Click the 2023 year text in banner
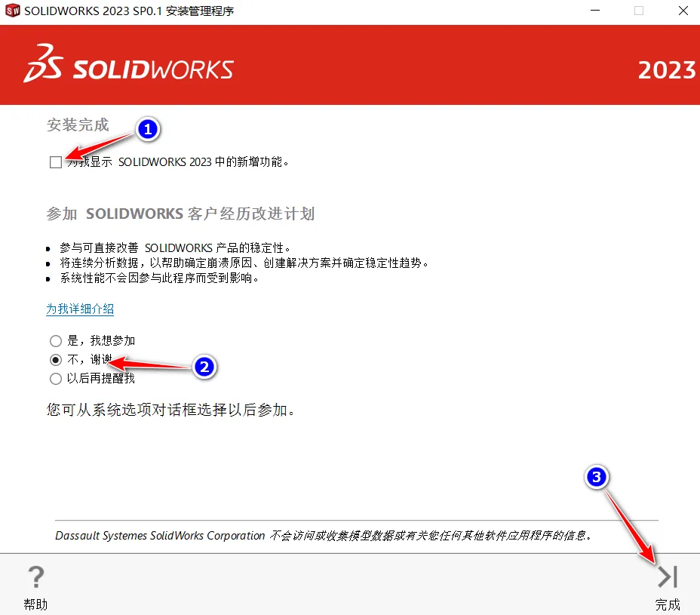Viewport: 700px width, 615px height. pos(667,70)
